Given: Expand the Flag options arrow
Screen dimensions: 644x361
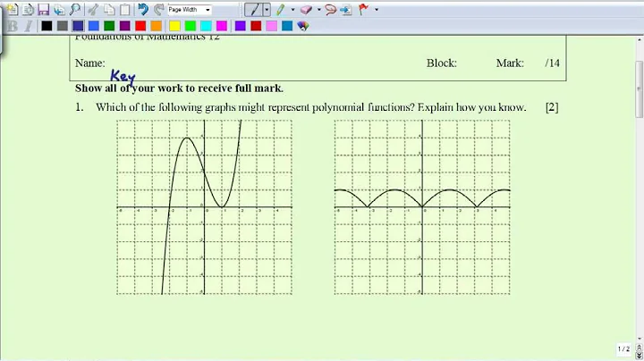Looking at the screenshot, I should [x=377, y=10].
